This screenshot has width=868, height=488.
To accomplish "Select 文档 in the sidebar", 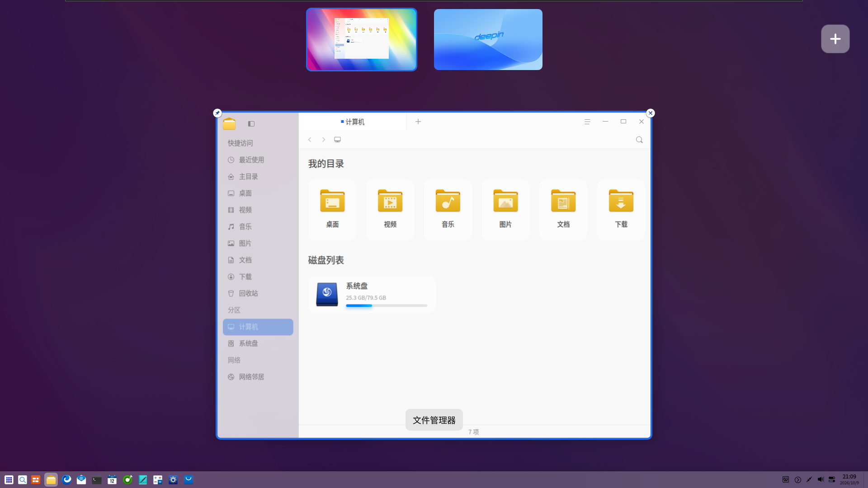I will [x=258, y=260].
